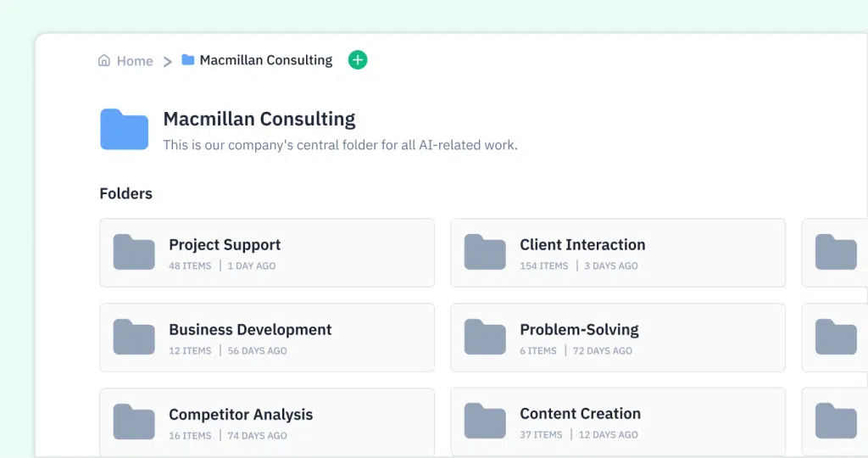Open the Project Support folder title
This screenshot has width=868, height=458.
coord(225,245)
